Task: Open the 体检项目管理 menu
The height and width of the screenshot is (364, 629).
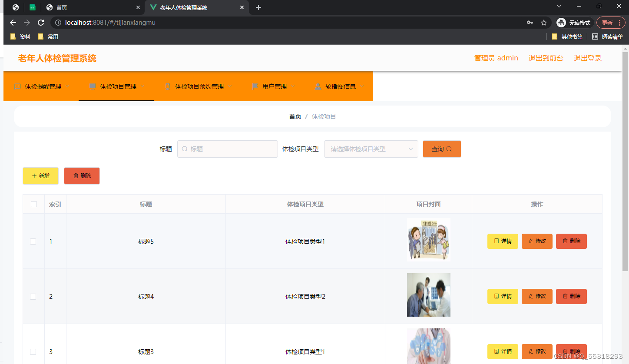Action: click(116, 86)
